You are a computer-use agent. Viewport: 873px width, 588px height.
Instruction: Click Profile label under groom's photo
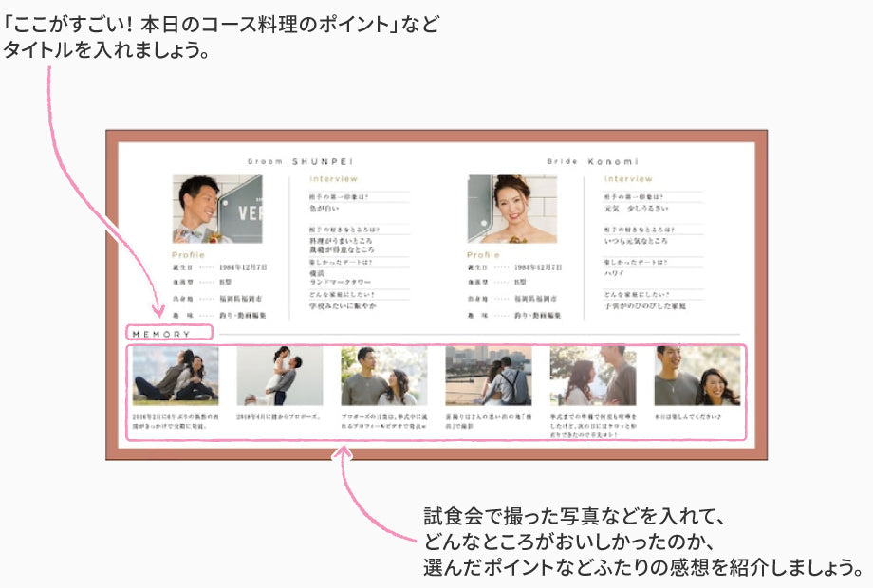188,255
